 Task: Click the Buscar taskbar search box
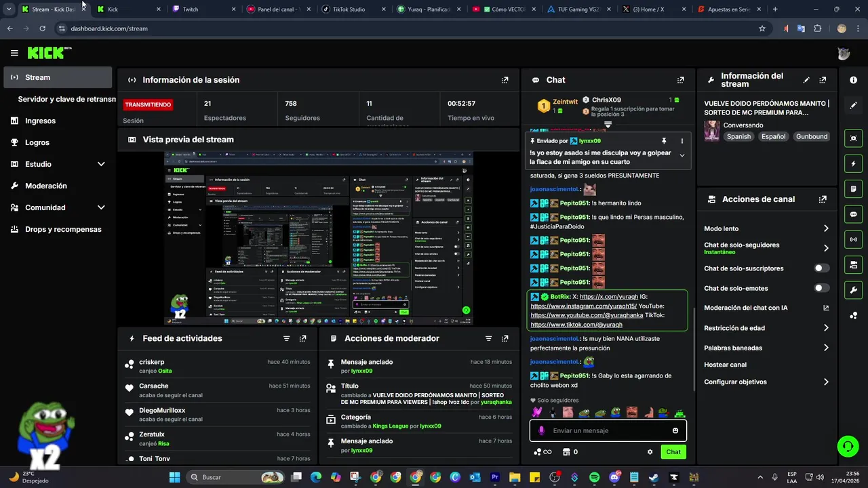pos(235,477)
